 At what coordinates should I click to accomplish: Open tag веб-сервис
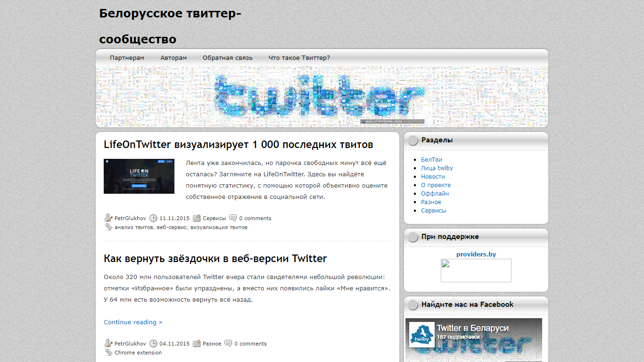[x=172, y=227]
